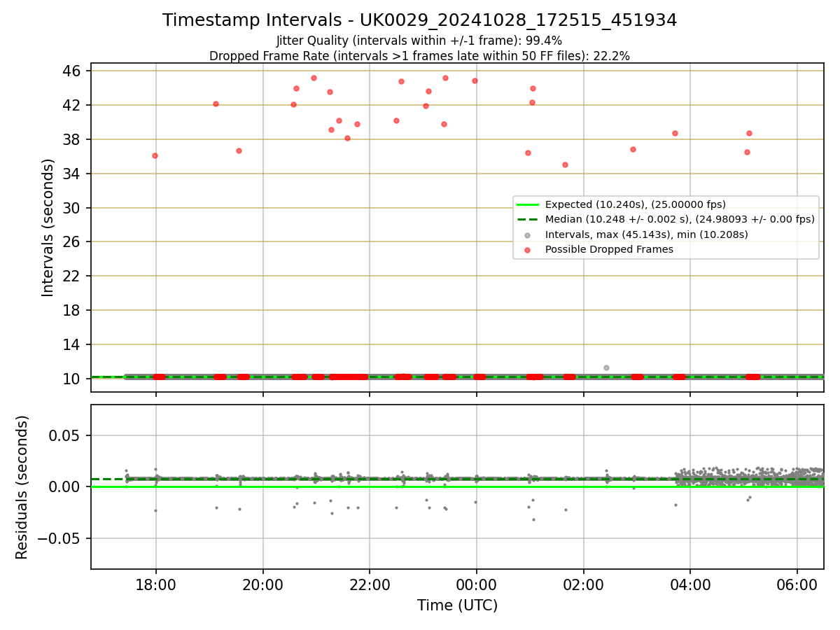Click the solid green line sample in legend

(528, 205)
